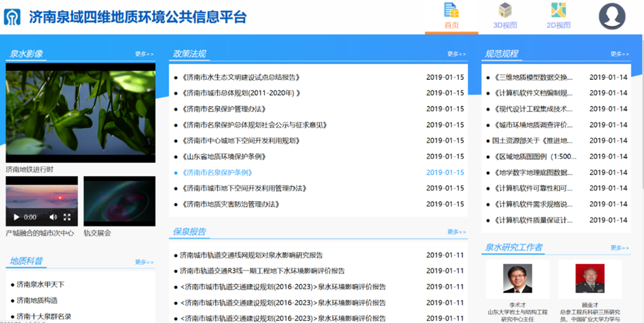Open 《山东省地质环境保护条例》 policy
This screenshot has width=644, height=323.
(x=222, y=157)
